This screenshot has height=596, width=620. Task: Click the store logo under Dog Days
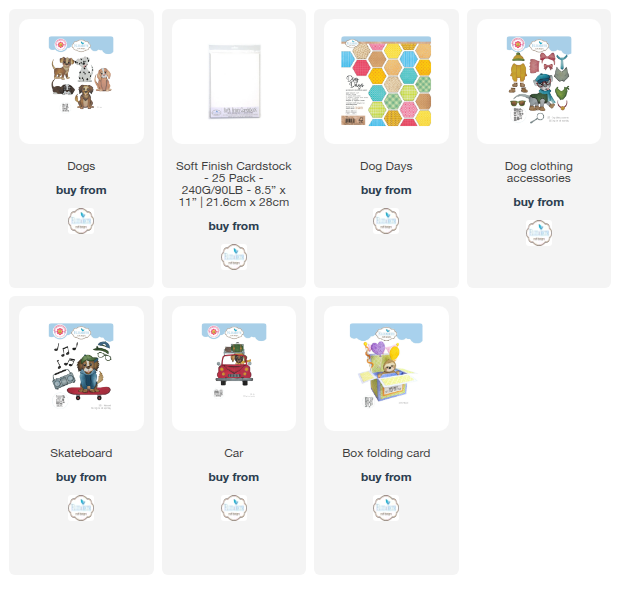[386, 221]
